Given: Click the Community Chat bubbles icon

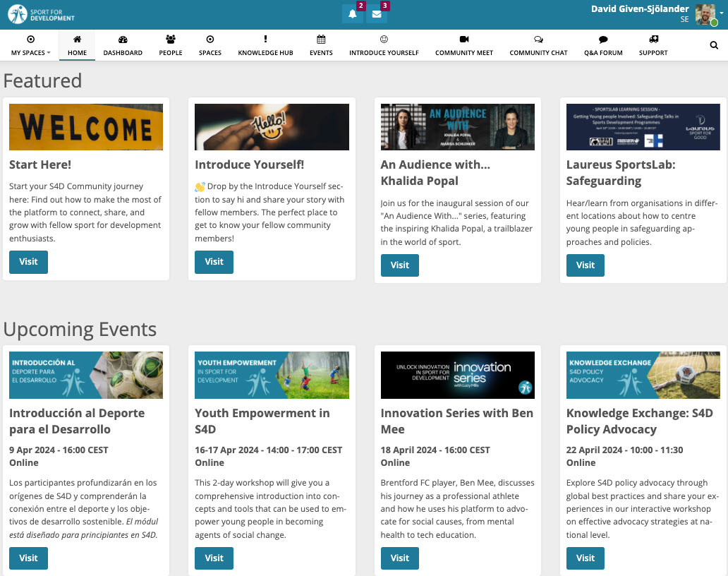Looking at the screenshot, I should [x=538, y=39].
